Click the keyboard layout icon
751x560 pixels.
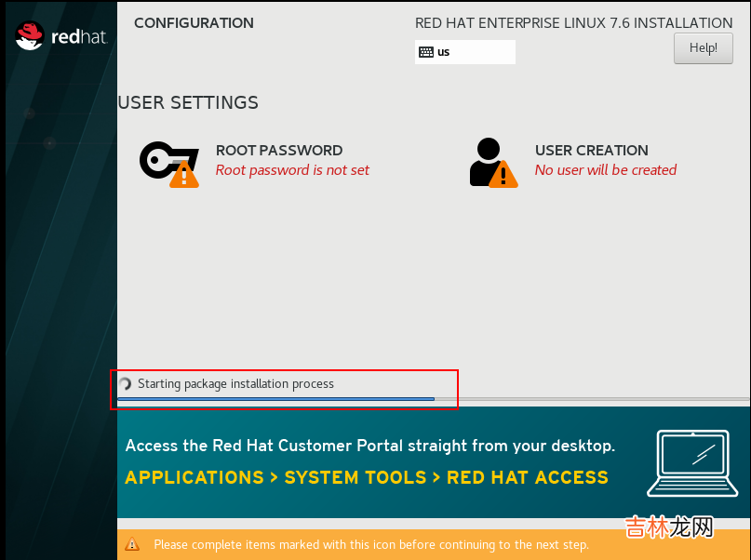click(426, 52)
